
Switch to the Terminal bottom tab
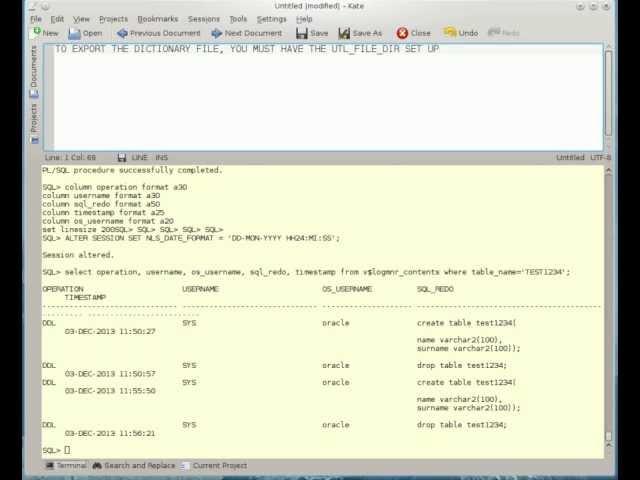click(x=66, y=466)
